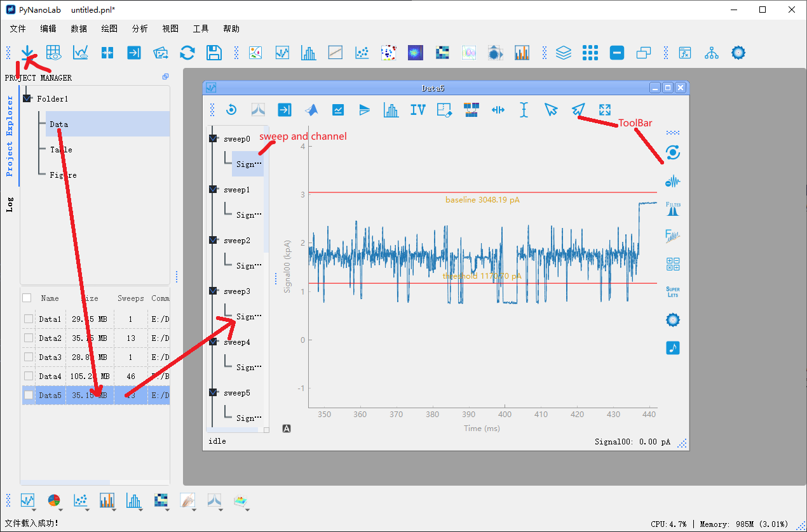Click the sweep list vertical scrollbar
The image size is (807, 532).
[266, 190]
